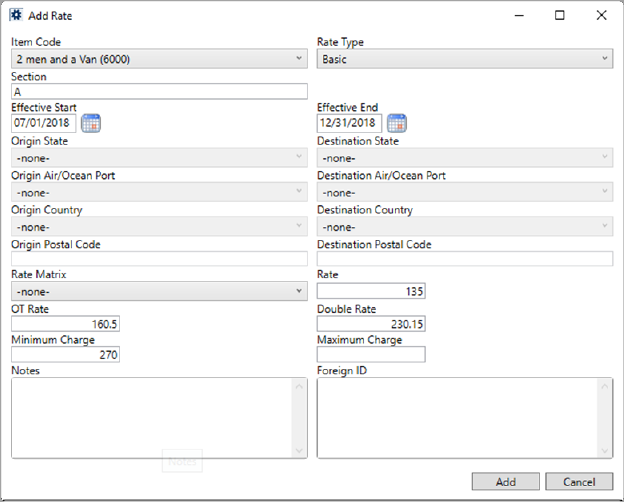Focus the OT Rate field
The height and width of the screenshot is (502, 624).
click(x=65, y=323)
